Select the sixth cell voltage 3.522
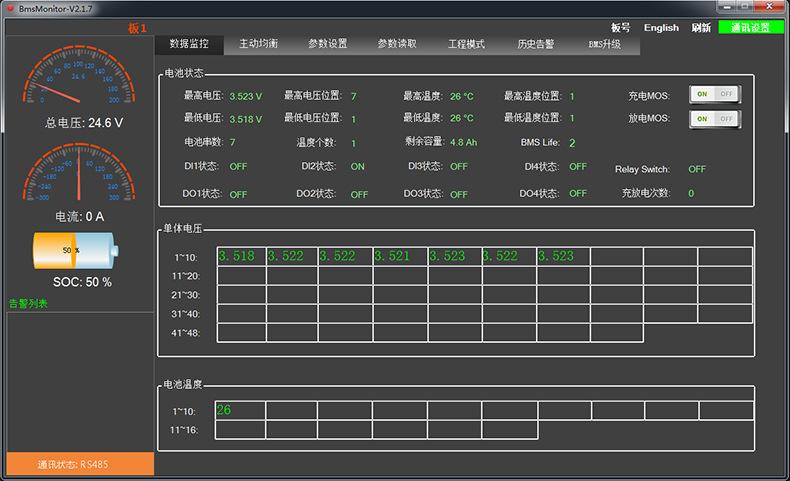 coord(509,256)
